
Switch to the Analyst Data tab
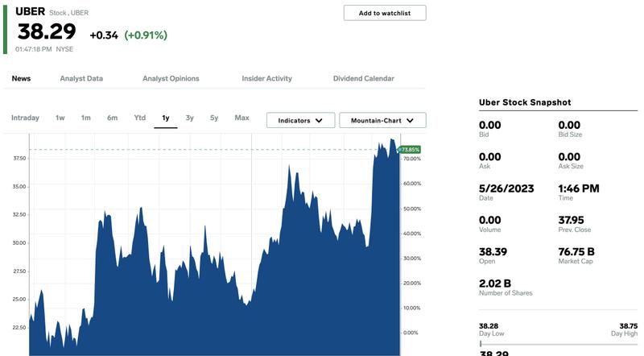(81, 78)
